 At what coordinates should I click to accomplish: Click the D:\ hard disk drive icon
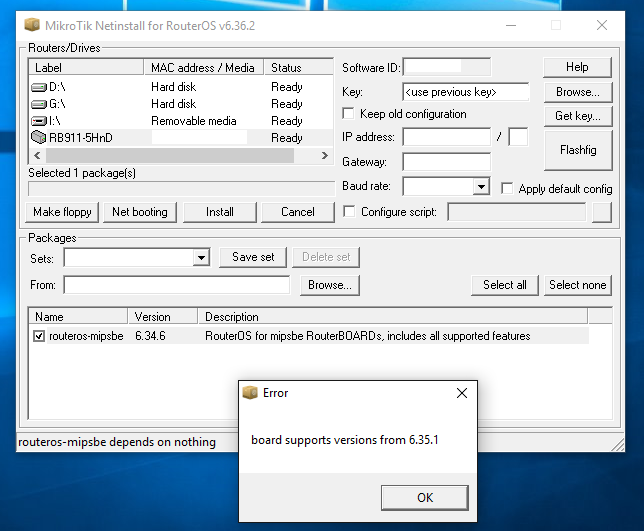39,87
